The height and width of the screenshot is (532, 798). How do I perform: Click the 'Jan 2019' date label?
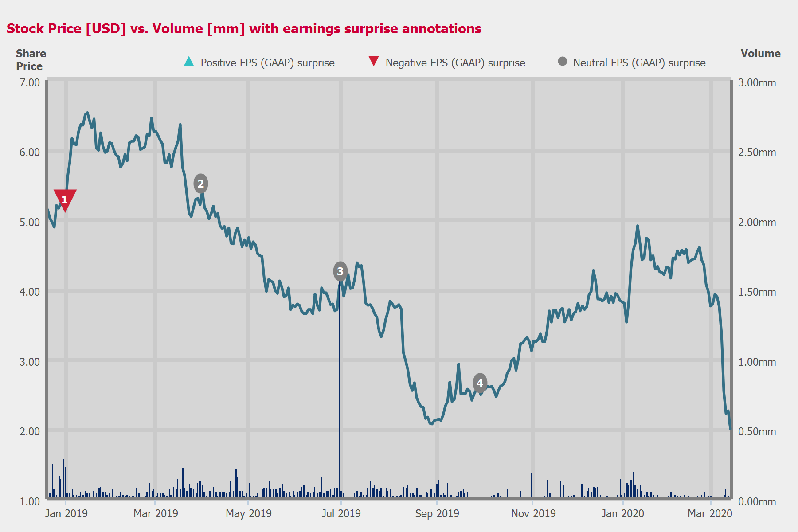(66, 514)
